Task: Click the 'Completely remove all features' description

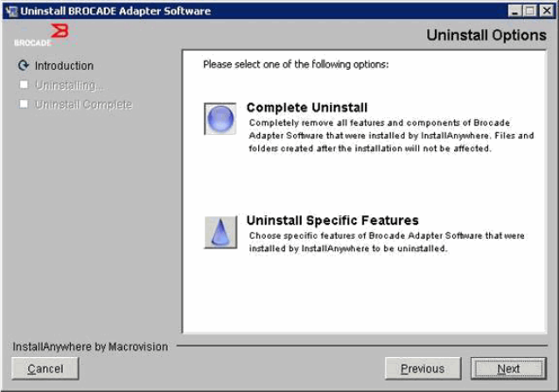Action: pyautogui.click(x=391, y=136)
